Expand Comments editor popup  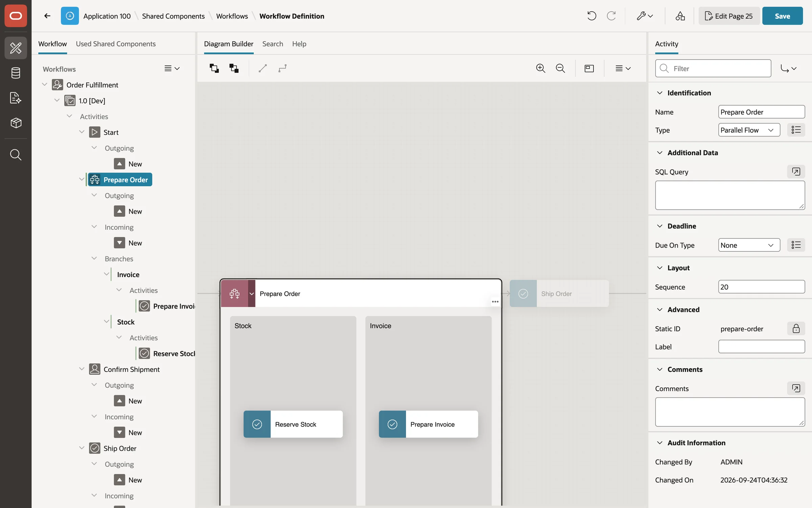[x=796, y=388]
